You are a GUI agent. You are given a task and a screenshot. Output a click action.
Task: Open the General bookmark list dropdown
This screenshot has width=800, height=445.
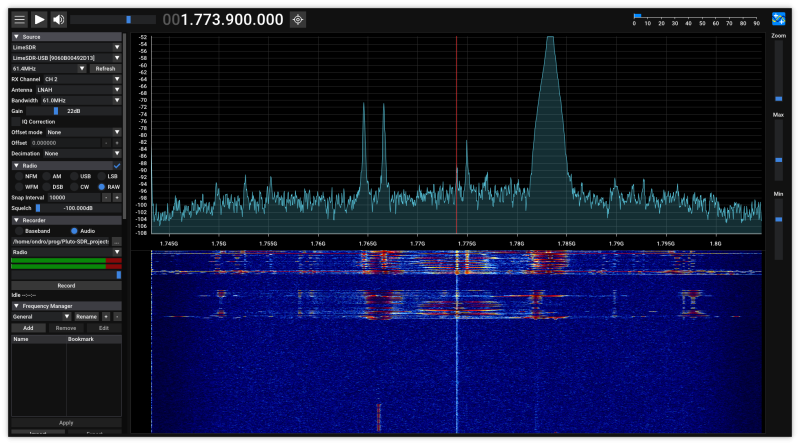click(41, 317)
